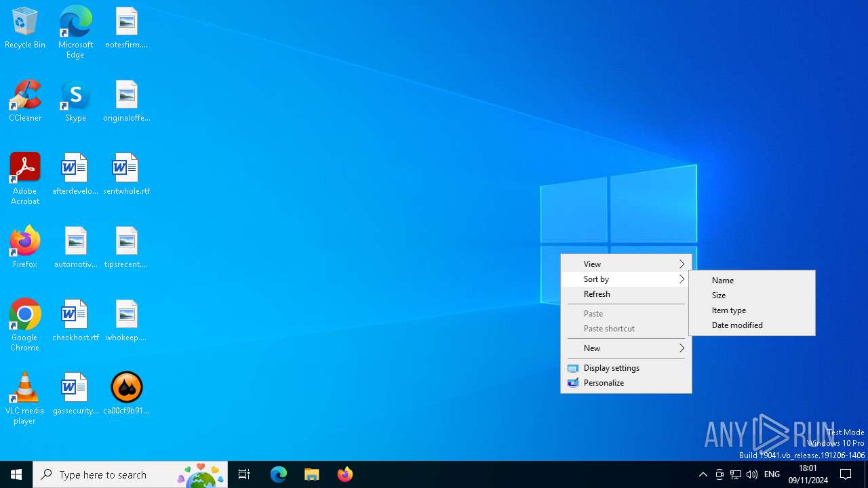The image size is (868, 488).
Task: Select the ca00cf9b91 orange flame icon
Action: tap(126, 394)
